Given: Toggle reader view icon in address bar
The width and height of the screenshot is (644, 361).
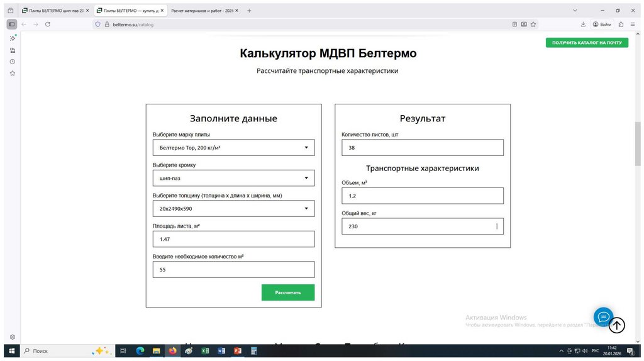Looking at the screenshot, I should coord(514,25).
